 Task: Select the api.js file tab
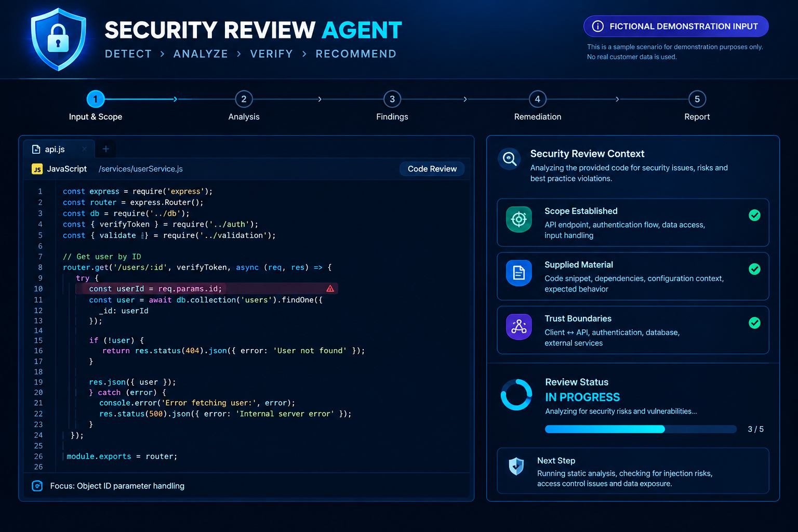point(59,149)
